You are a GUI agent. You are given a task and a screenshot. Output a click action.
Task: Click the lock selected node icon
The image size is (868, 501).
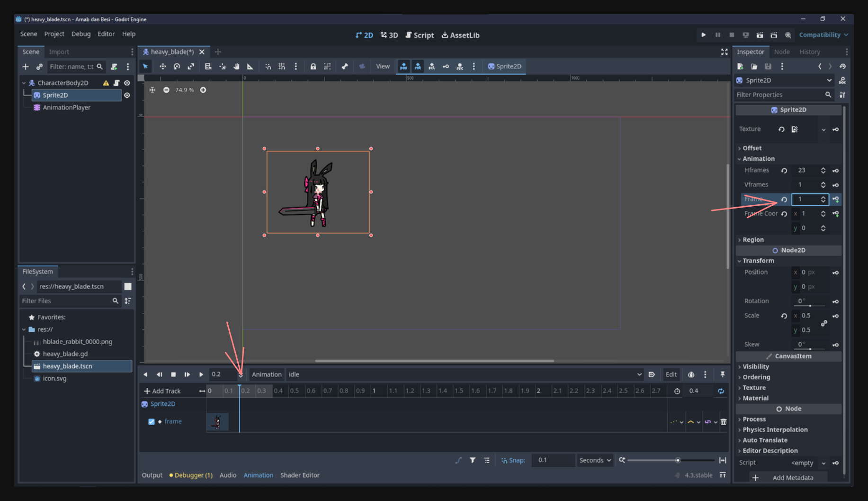[x=313, y=66]
